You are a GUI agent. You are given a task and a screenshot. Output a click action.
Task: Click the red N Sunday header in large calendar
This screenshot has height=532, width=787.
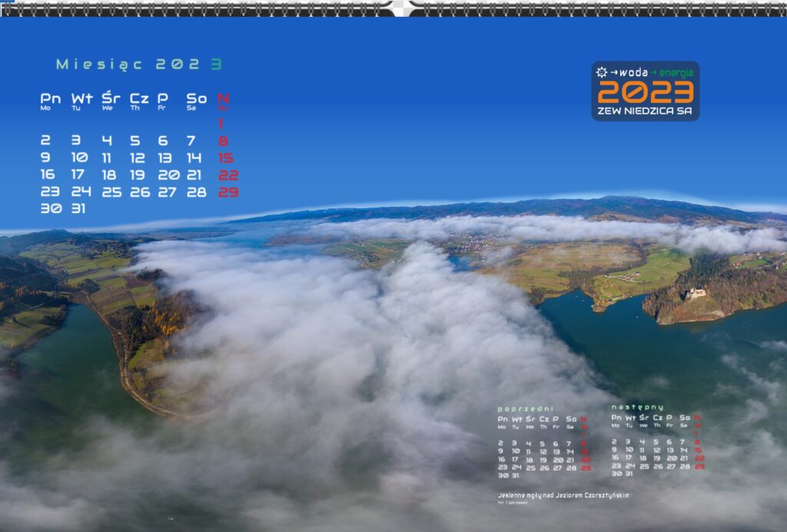pyautogui.click(x=223, y=98)
